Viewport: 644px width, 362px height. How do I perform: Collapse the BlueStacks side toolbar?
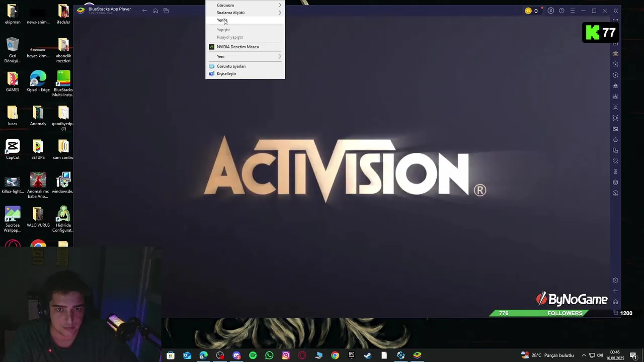(615, 11)
